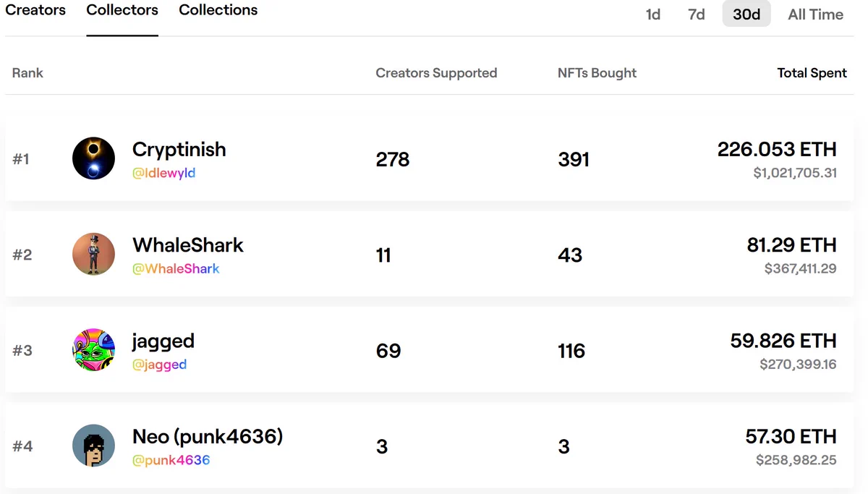Open jagged's colorful frog avatar
Image resolution: width=868 pixels, height=494 pixels.
pyautogui.click(x=94, y=350)
